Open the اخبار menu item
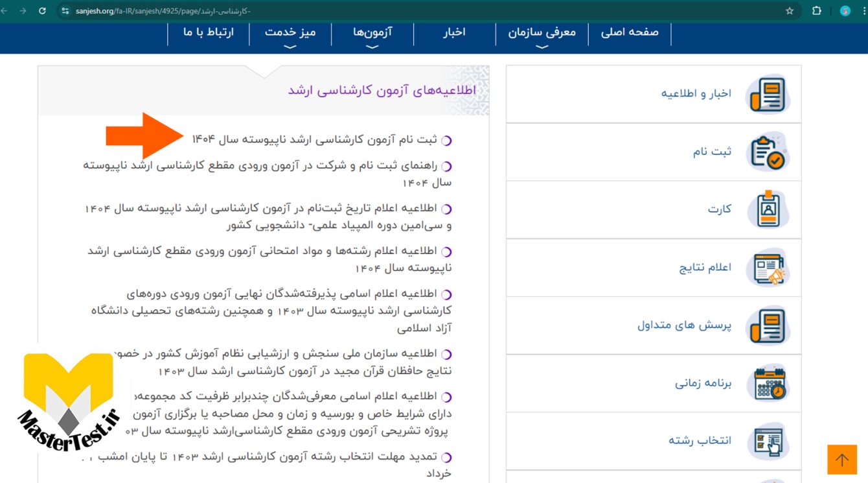 click(x=455, y=32)
